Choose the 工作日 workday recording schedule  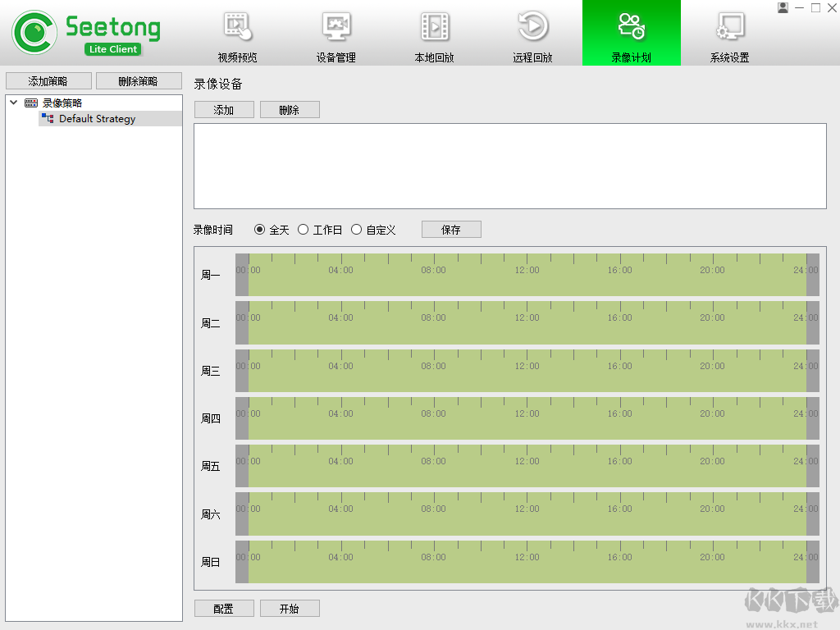pos(304,230)
